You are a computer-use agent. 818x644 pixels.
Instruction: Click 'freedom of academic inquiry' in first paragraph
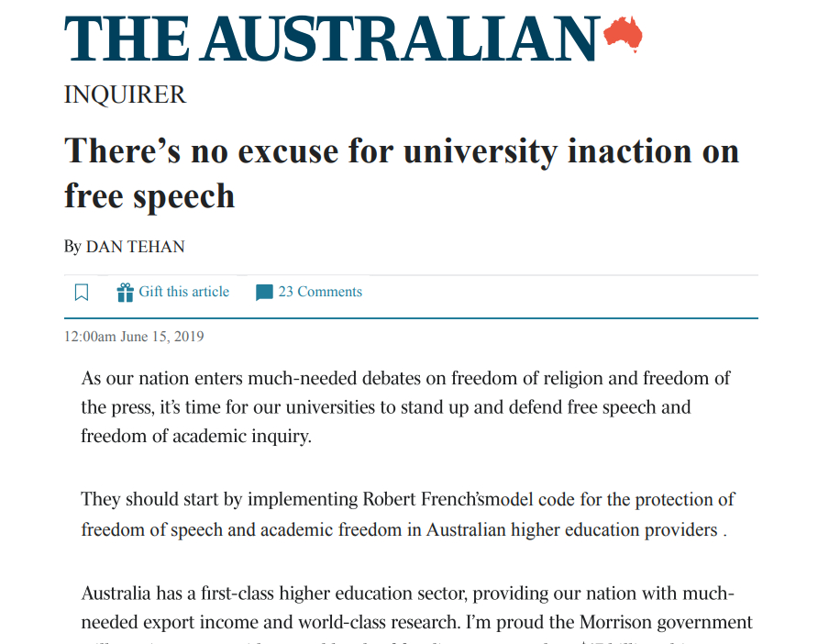click(x=196, y=436)
